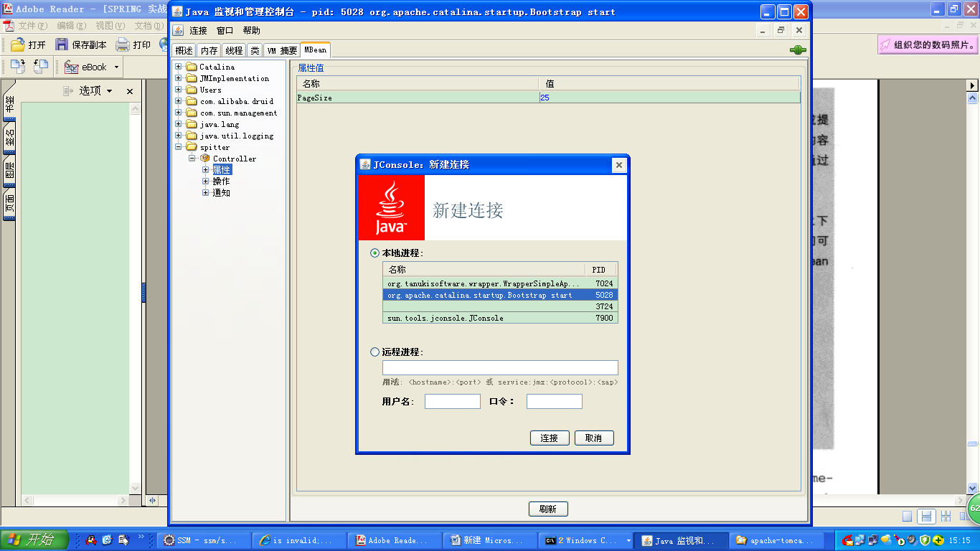Collapse the Controller tree node
Image resolution: width=980 pixels, height=551 pixels.
(192, 159)
